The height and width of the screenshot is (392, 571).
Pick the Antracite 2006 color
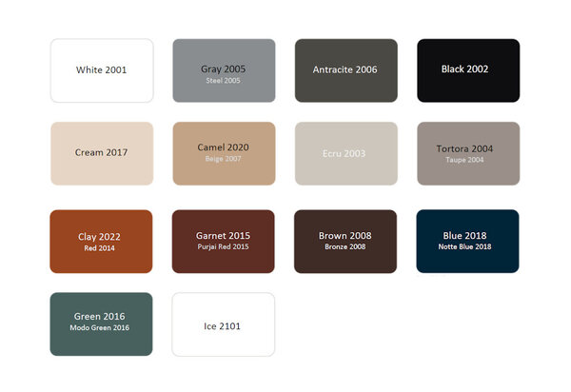345,70
